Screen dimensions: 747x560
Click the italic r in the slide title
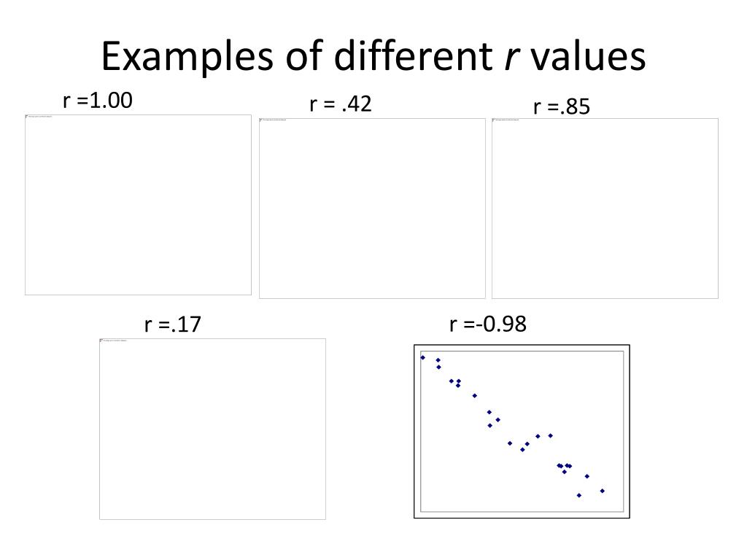tap(507, 57)
